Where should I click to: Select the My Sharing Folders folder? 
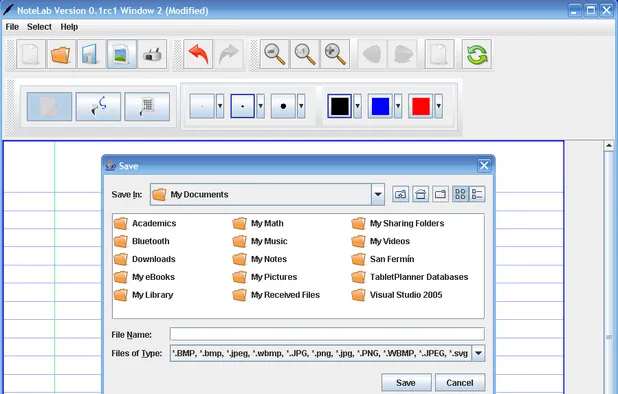398,223
